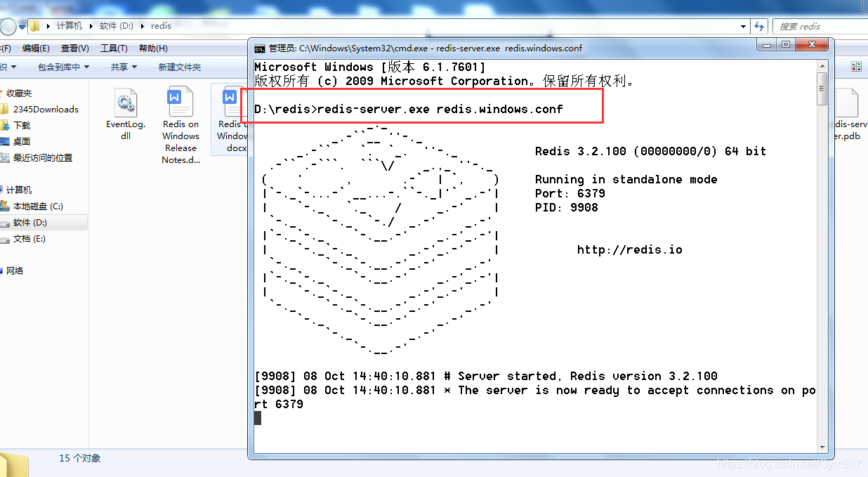Select the Redis on Windows Release Notes document
The height and width of the screenshot is (477, 868).
tap(180, 125)
